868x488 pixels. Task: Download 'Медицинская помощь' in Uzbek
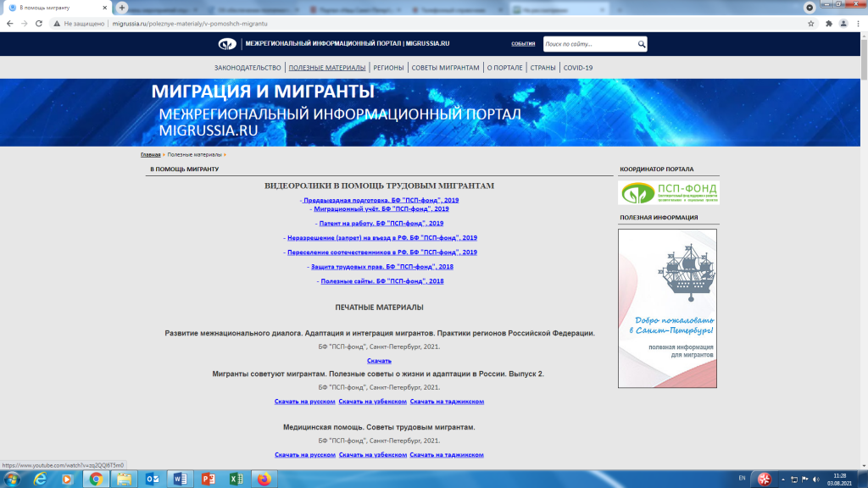(x=373, y=455)
